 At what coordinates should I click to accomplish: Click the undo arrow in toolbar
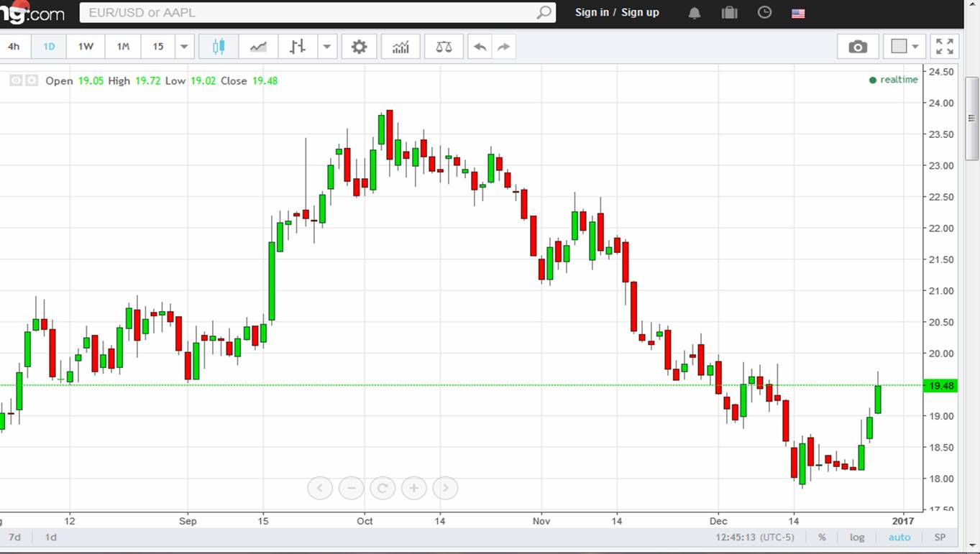(x=480, y=47)
